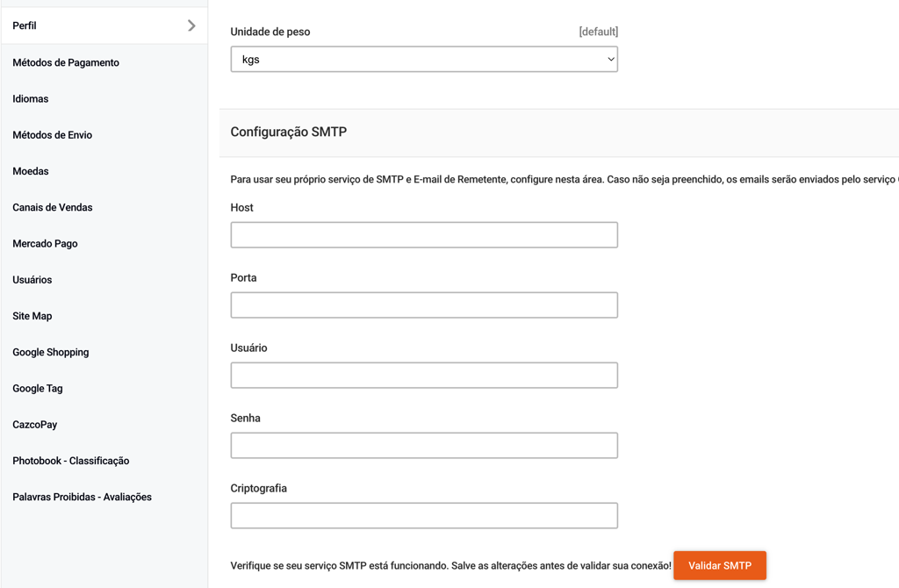Expand the Perfil chevron arrow
The width and height of the screenshot is (899, 588).
pos(191,26)
